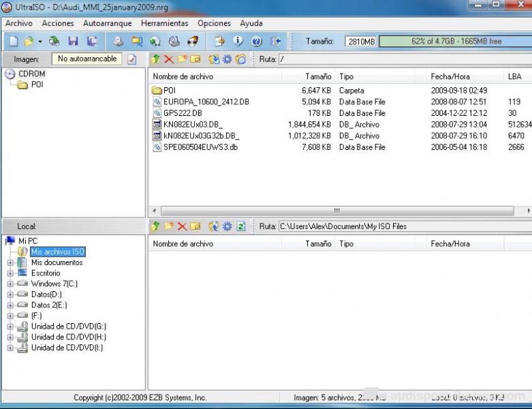Click the Mount to virtual drive icon

[x=174, y=42]
